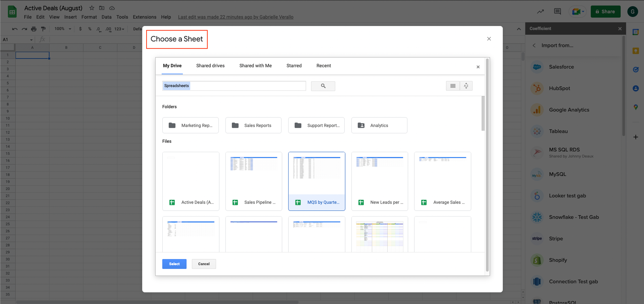This screenshot has height=304, width=644.
Task: Click the search magnifier button in picker
Action: (x=323, y=86)
